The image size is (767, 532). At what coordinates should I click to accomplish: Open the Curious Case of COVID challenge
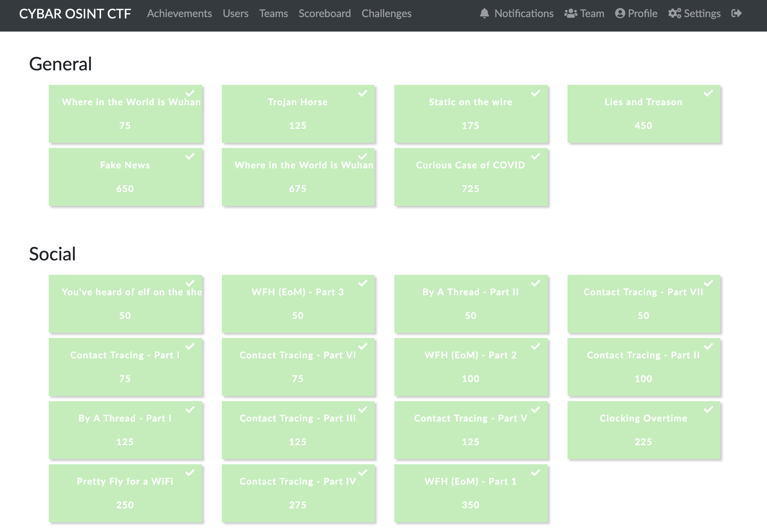point(471,177)
